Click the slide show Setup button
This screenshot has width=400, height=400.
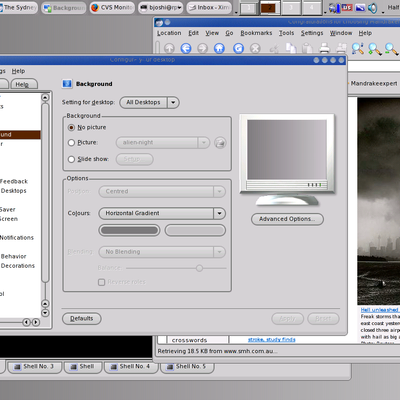[x=134, y=159]
